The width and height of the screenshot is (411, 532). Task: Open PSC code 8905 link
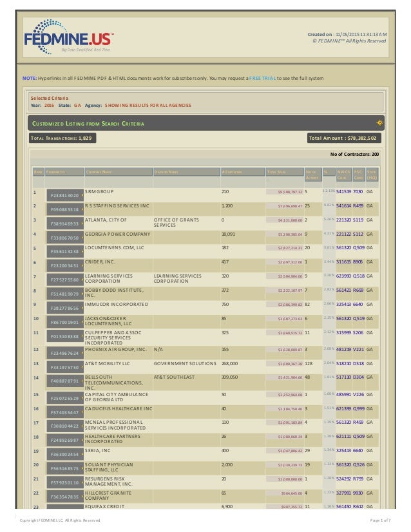pos(358,262)
